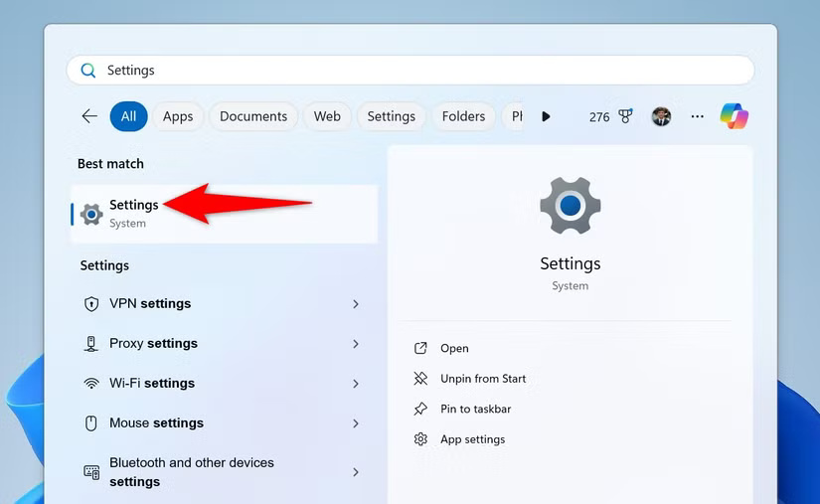This screenshot has height=504, width=820.
Task: Switch to the Apps filter tab
Action: 178,116
